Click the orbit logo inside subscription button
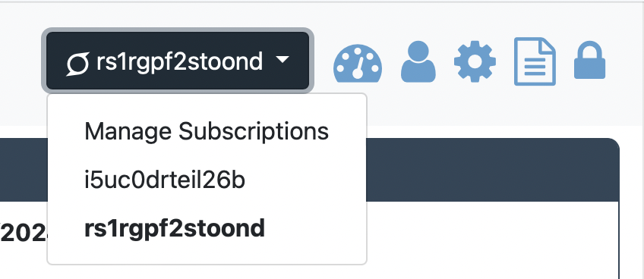 point(78,64)
